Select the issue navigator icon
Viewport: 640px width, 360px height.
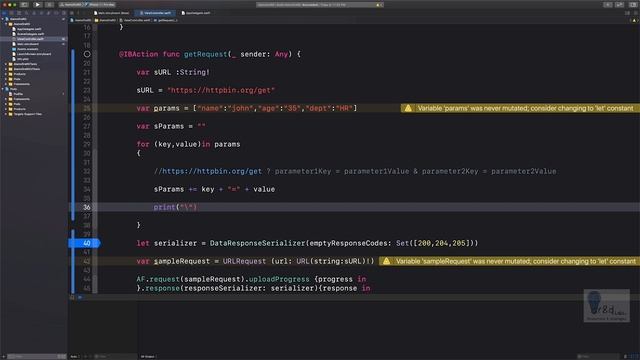point(34,13)
